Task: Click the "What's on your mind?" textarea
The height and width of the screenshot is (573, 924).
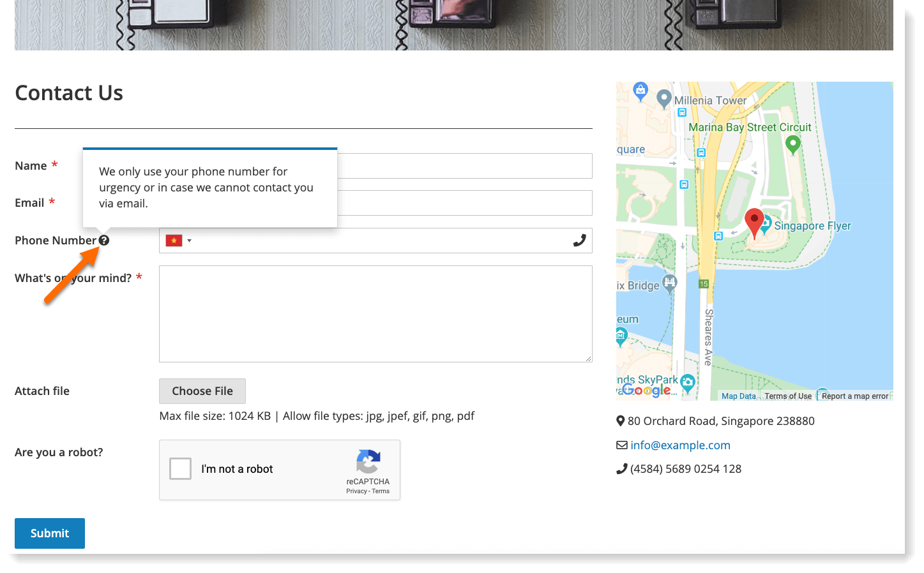Action: pos(375,314)
